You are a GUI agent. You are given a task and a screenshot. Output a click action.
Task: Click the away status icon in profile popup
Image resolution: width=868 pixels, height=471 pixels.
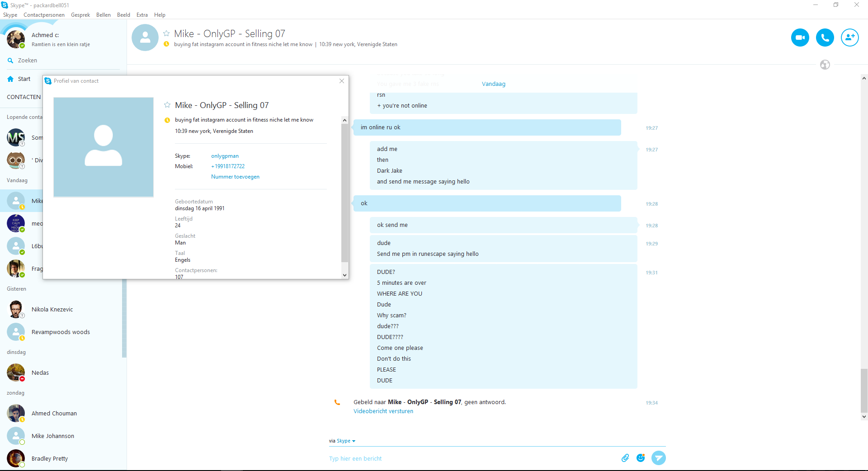coord(167,120)
